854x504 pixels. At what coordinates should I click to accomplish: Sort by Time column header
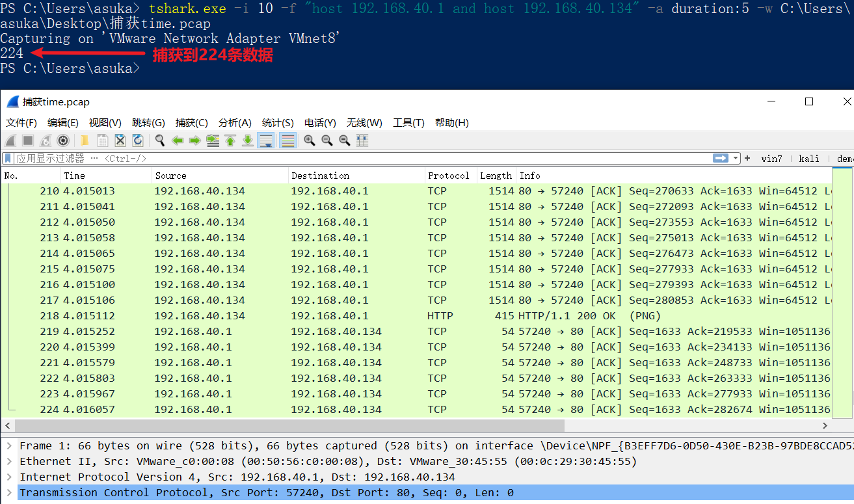click(107, 176)
